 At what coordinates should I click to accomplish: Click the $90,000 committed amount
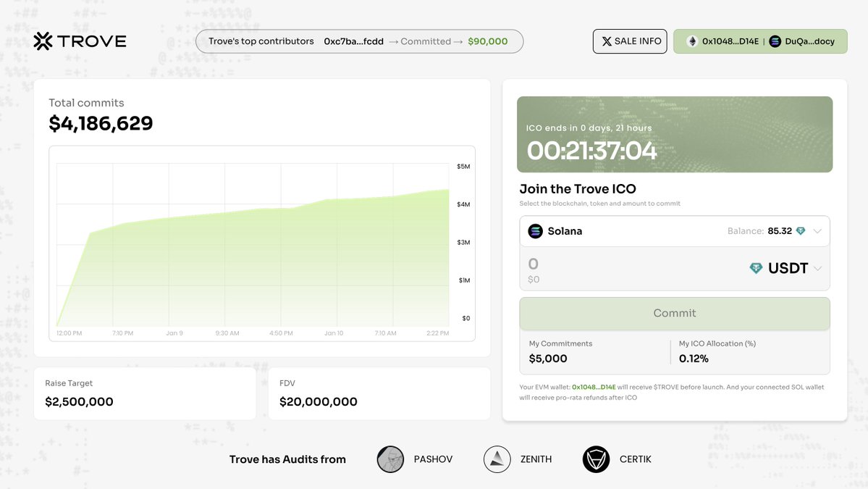(488, 41)
